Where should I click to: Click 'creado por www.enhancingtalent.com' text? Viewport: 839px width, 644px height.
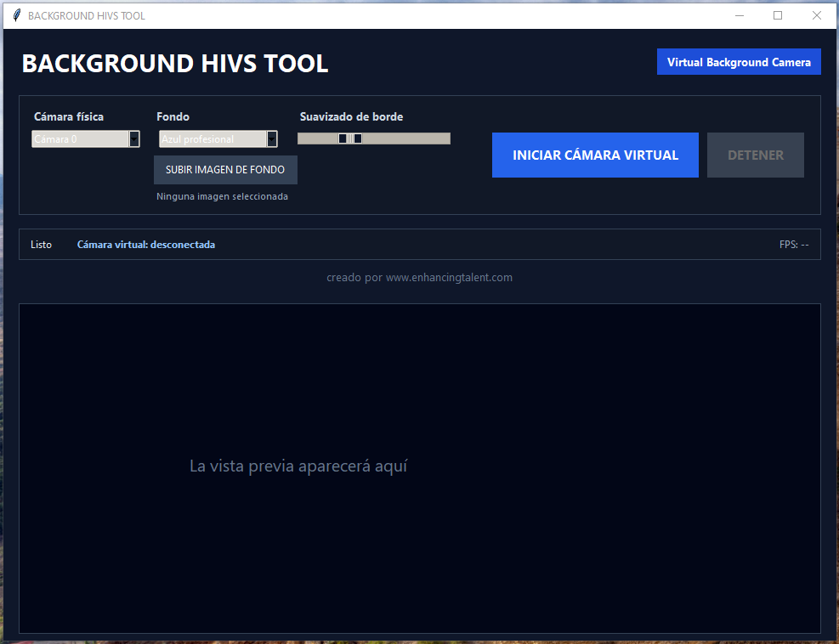tap(420, 278)
